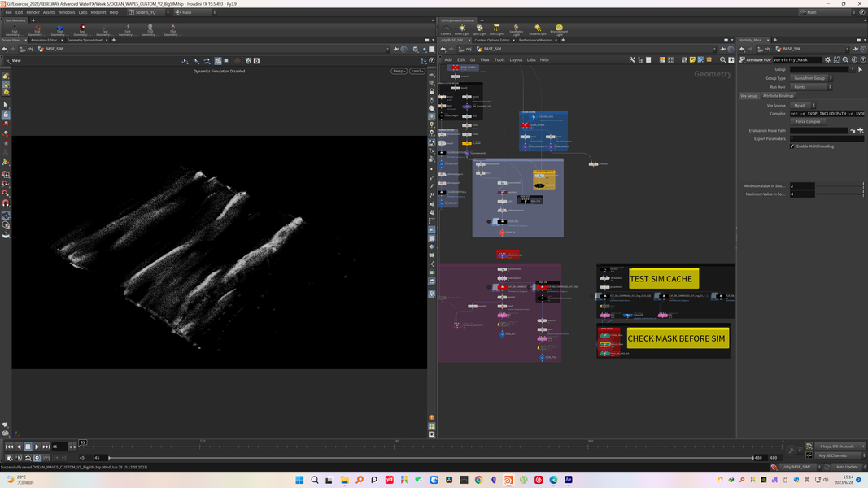868x488 pixels.
Task: Create a Point Light from the shelf
Action: pyautogui.click(x=462, y=29)
